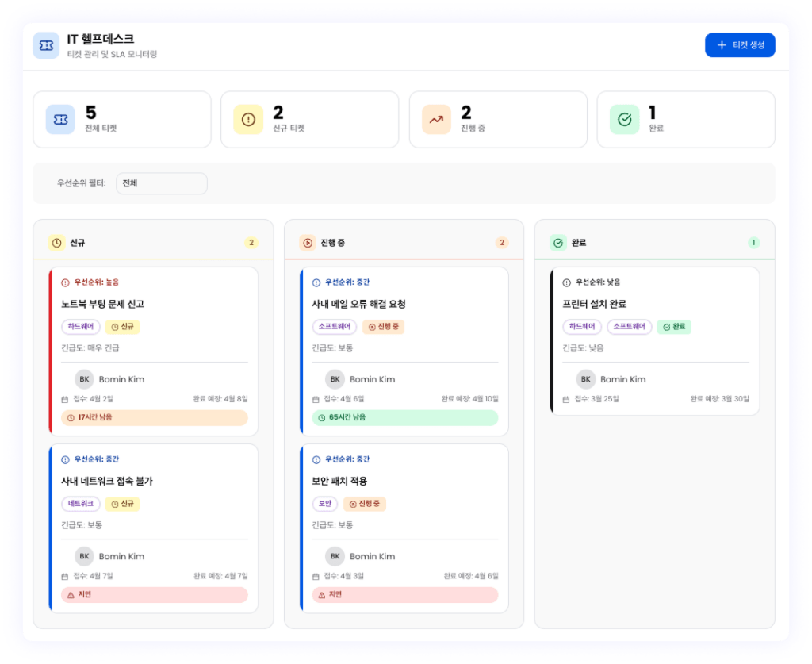This screenshot has width=812, height=664.
Task: Click the 완료 checkmark stat icon
Action: (624, 120)
